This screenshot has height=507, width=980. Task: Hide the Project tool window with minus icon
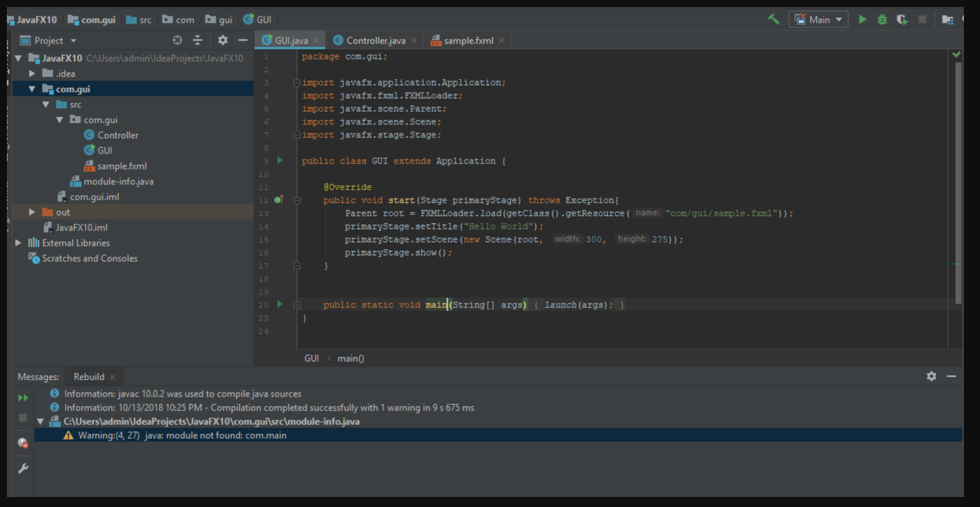tap(243, 40)
